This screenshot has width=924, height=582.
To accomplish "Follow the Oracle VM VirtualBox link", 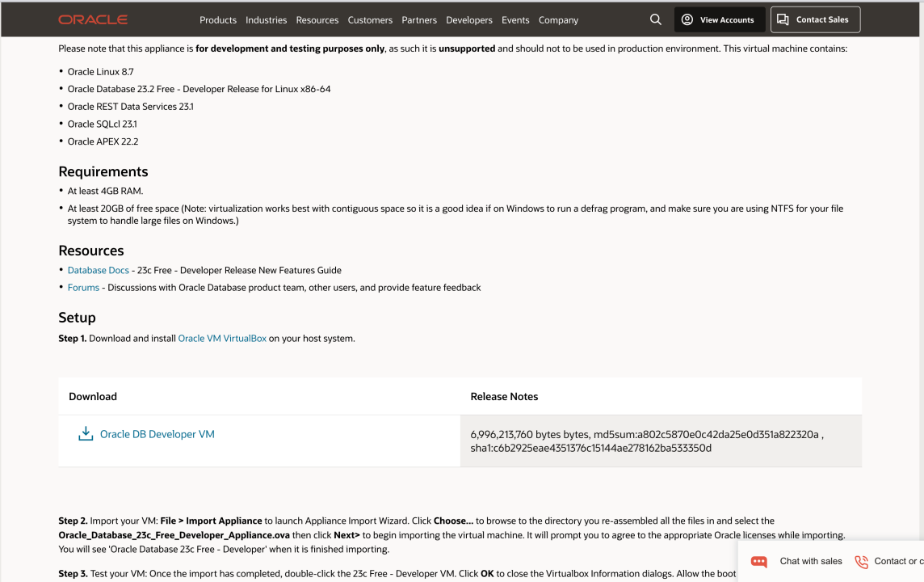I will 222,339.
